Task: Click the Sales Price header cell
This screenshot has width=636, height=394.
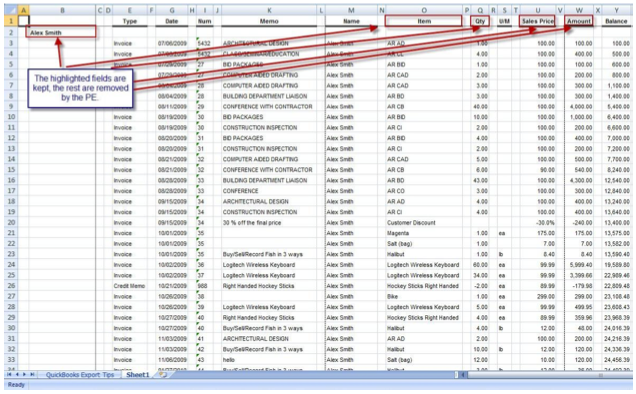Action: click(x=538, y=21)
